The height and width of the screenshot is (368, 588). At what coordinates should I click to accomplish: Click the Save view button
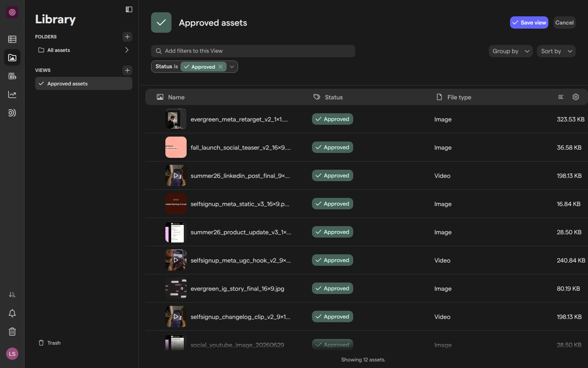[529, 22]
